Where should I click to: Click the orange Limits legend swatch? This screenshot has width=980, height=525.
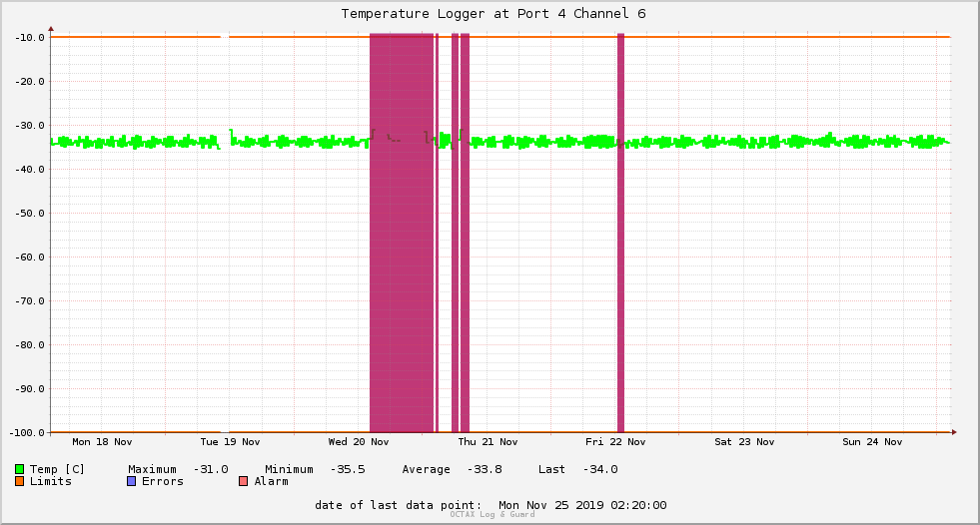(19, 481)
